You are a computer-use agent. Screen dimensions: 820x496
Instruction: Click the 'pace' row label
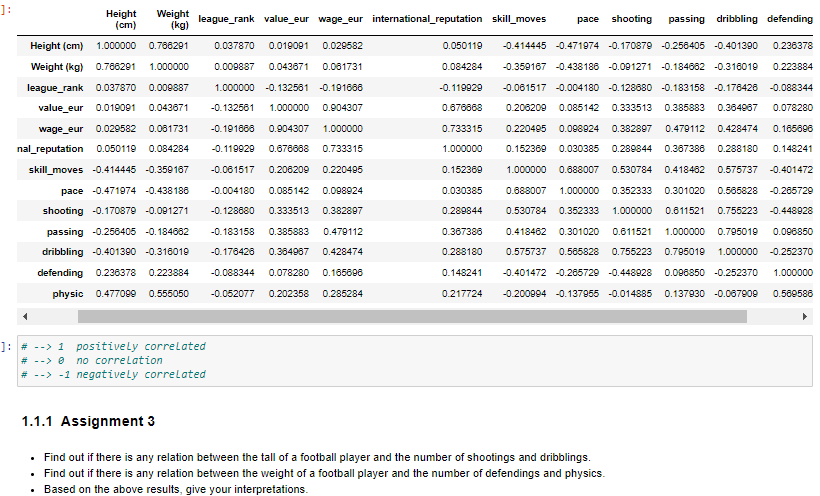[72, 191]
